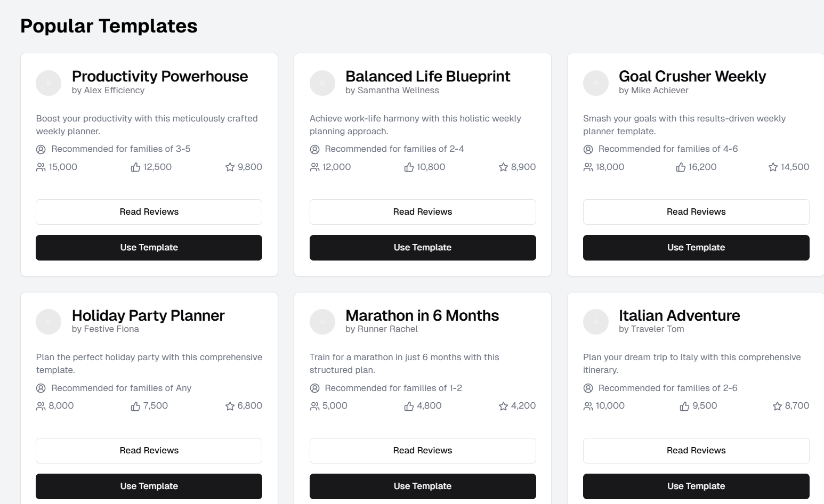This screenshot has height=504, width=824.
Task: Open reviews for Marathon in 6 Months
Action: click(x=422, y=451)
